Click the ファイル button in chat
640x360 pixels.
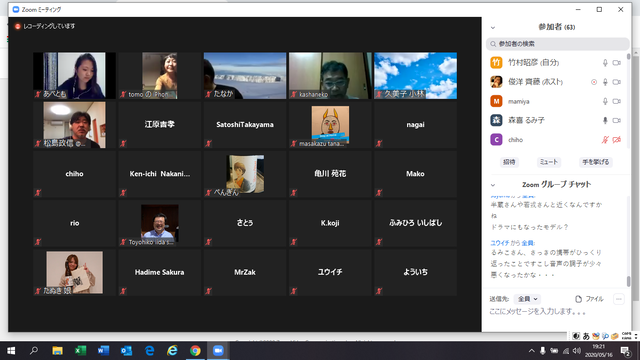coord(589,299)
